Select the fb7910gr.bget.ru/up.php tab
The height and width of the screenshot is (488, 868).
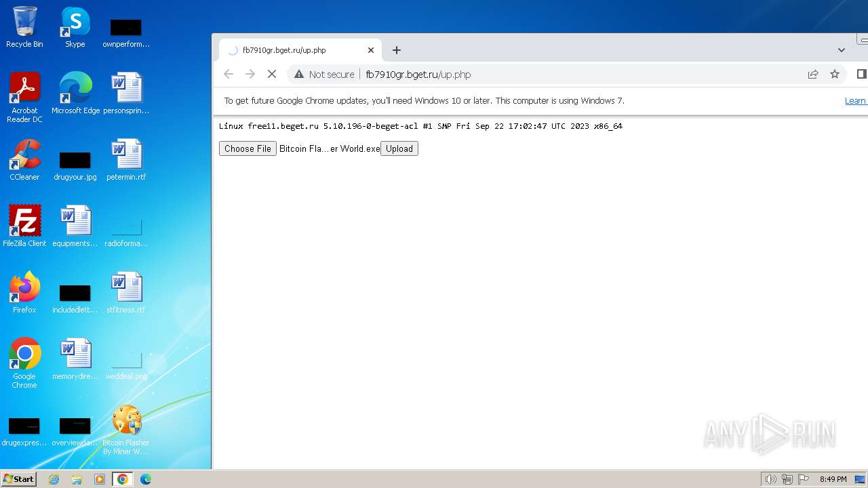(300, 50)
